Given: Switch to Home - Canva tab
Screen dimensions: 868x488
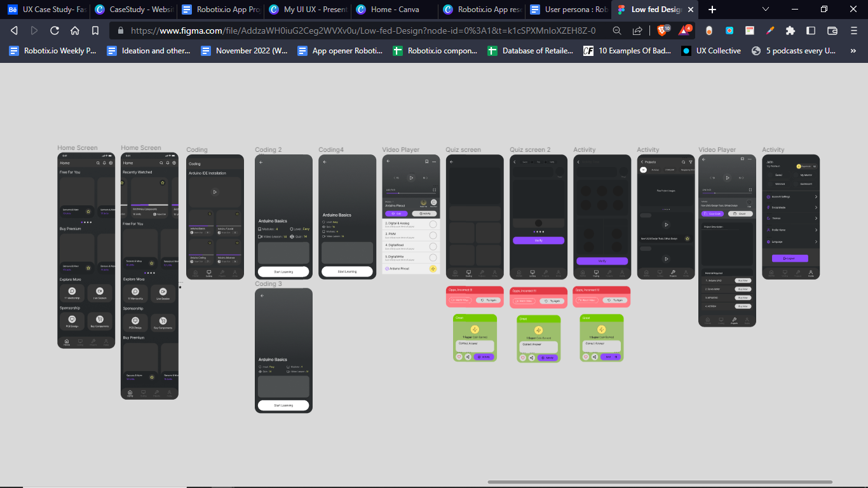Looking at the screenshot, I should coord(393,10).
